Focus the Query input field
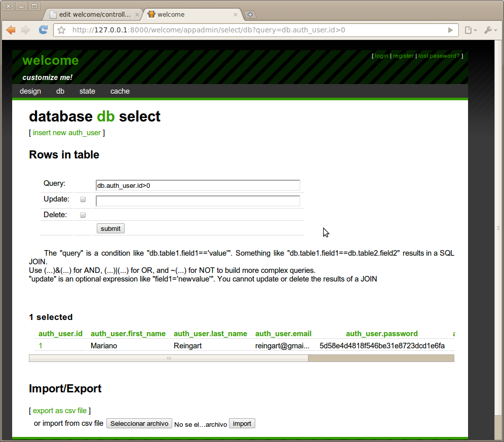Screen dimensions: 504x442 [198, 186]
